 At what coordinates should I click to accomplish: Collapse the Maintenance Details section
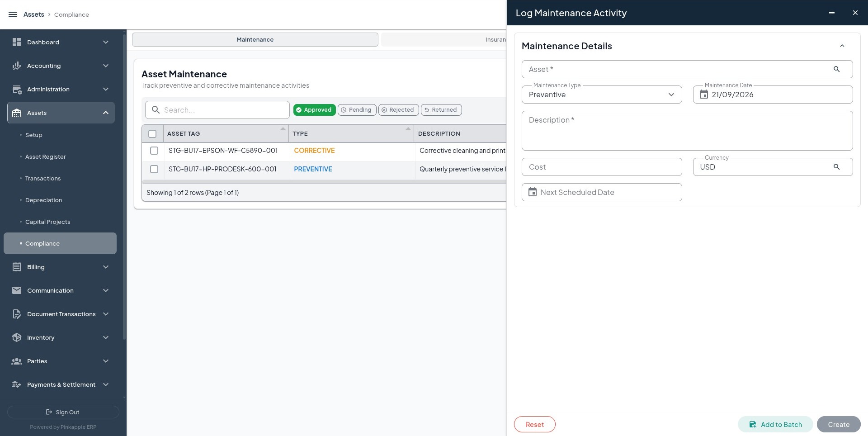point(842,46)
